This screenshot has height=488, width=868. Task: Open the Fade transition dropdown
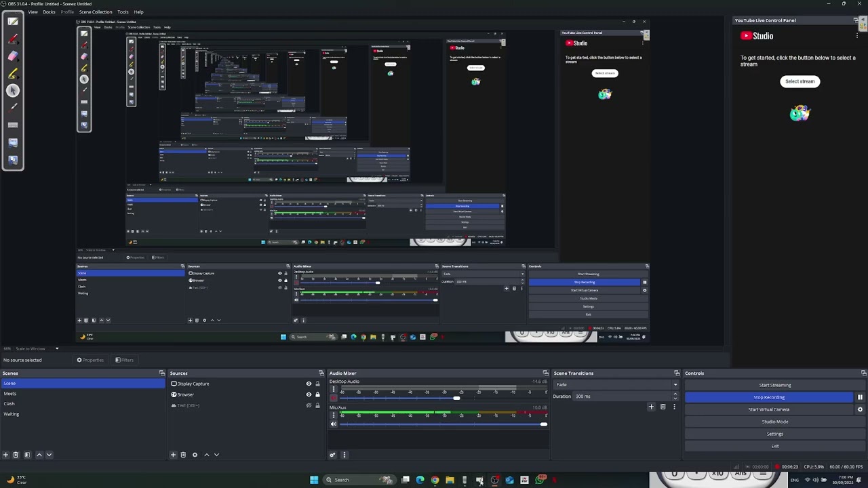(616, 384)
